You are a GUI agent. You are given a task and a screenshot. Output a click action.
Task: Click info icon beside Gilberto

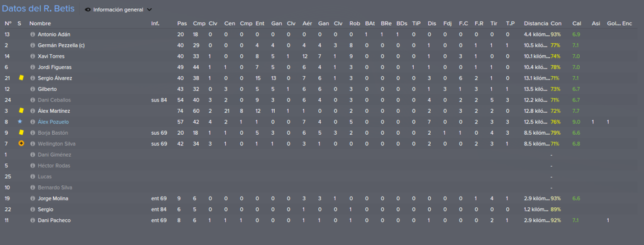coord(33,89)
